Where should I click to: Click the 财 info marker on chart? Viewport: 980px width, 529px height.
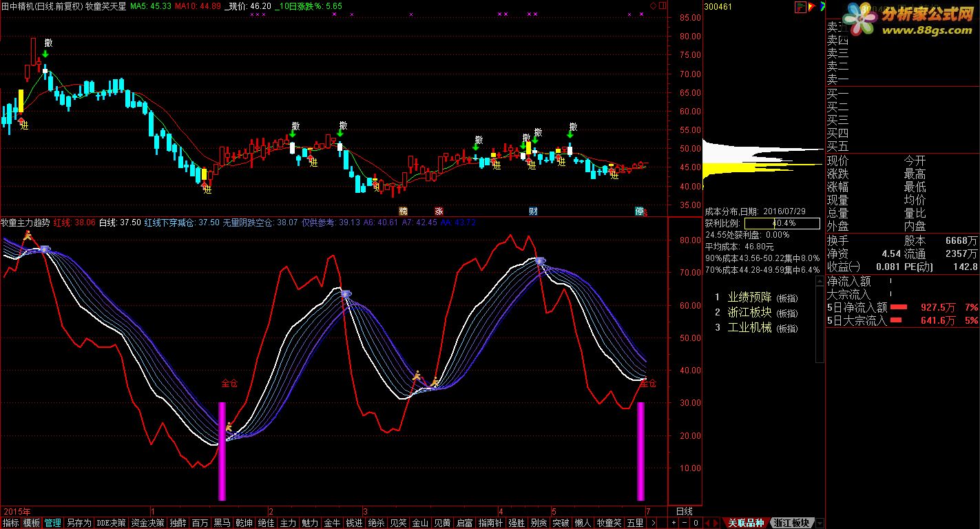click(533, 211)
